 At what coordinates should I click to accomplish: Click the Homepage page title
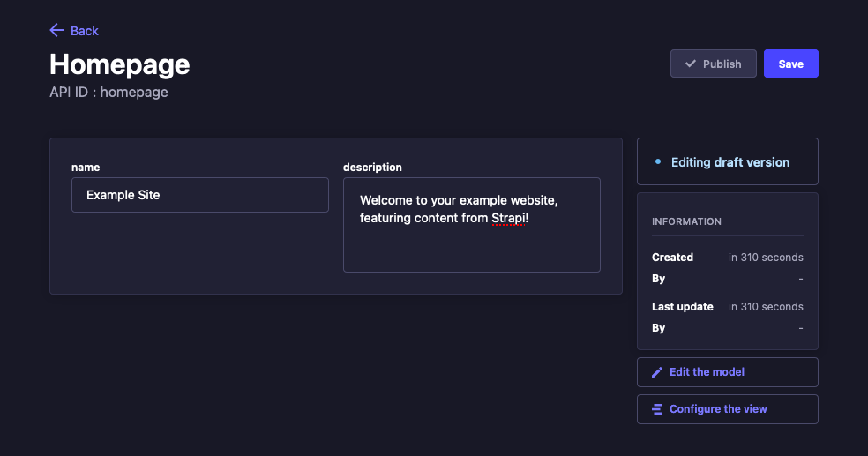tap(119, 64)
